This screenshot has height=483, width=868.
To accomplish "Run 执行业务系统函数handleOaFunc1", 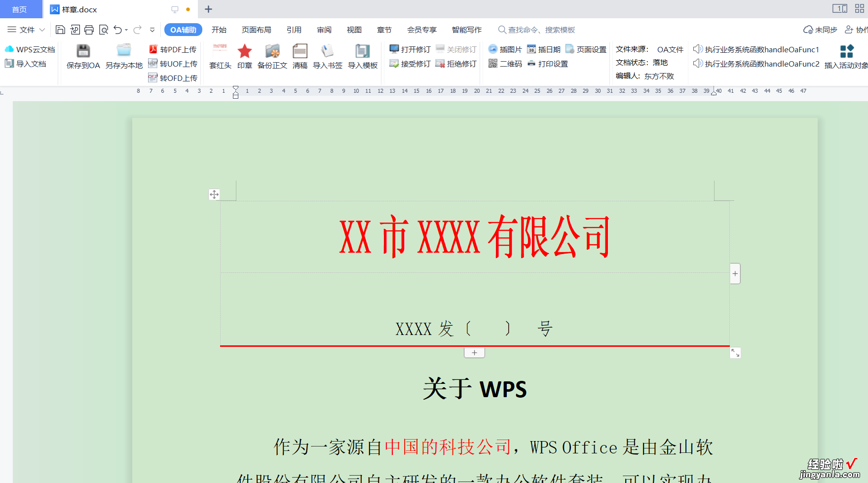I will click(x=756, y=49).
